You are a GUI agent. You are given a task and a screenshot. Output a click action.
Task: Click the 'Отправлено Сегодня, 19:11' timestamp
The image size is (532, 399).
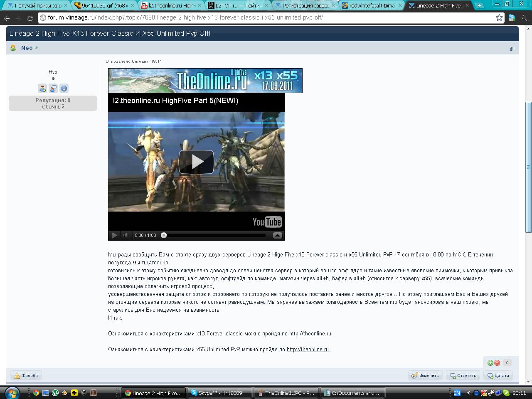pos(134,61)
